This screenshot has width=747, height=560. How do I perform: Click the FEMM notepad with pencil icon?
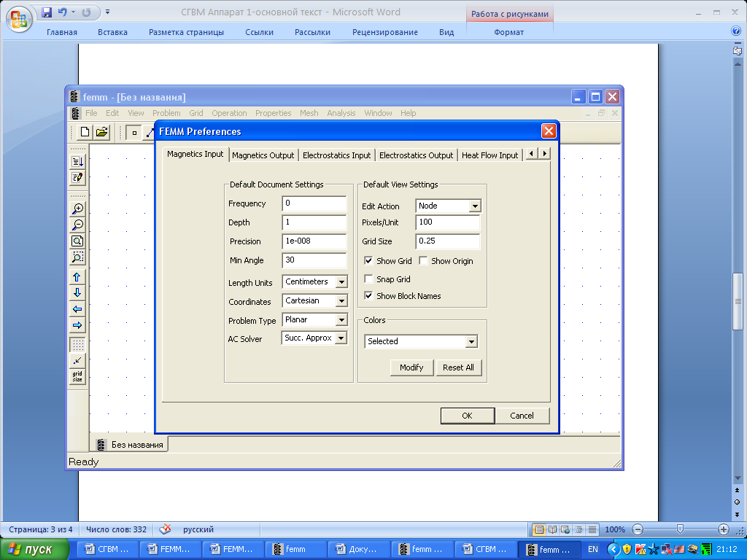(x=77, y=178)
